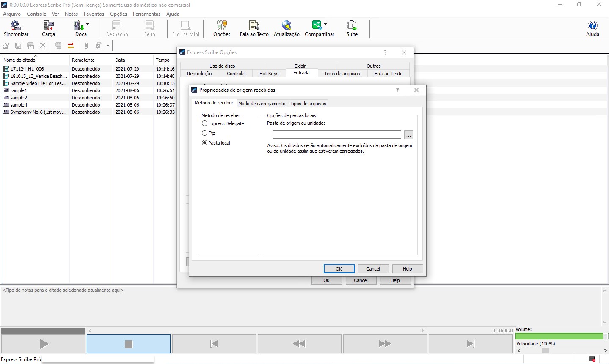Open the Opções toolbar icon
The image size is (609, 364).
222,28
